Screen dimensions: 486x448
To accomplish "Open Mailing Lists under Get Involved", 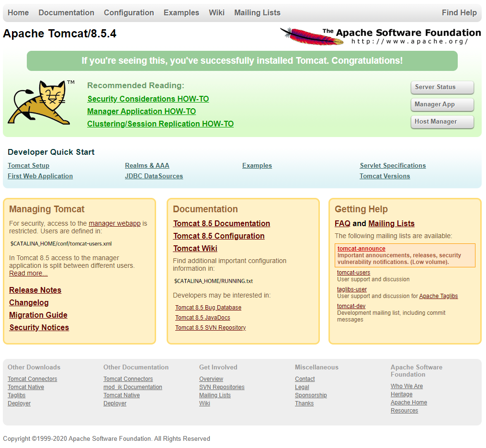I will pyautogui.click(x=215, y=395).
